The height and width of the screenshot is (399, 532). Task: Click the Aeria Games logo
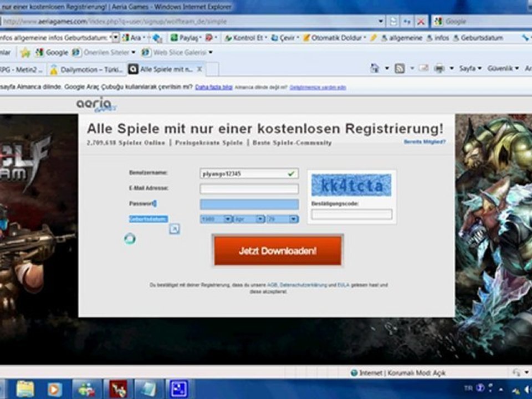(x=96, y=105)
